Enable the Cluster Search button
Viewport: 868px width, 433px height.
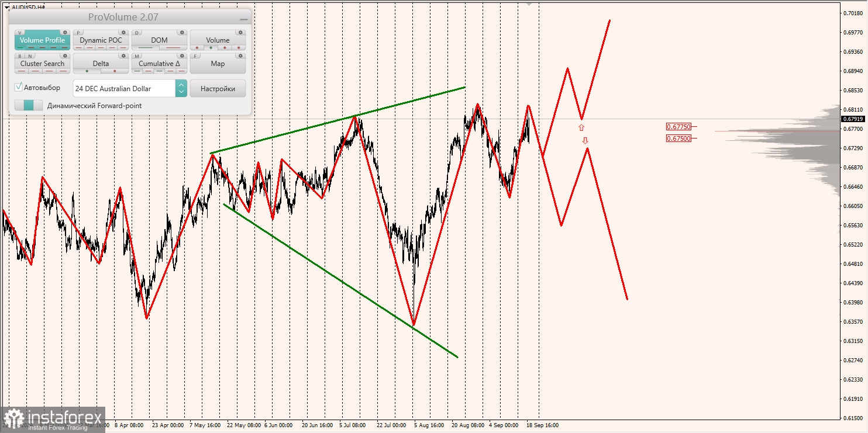(42, 63)
